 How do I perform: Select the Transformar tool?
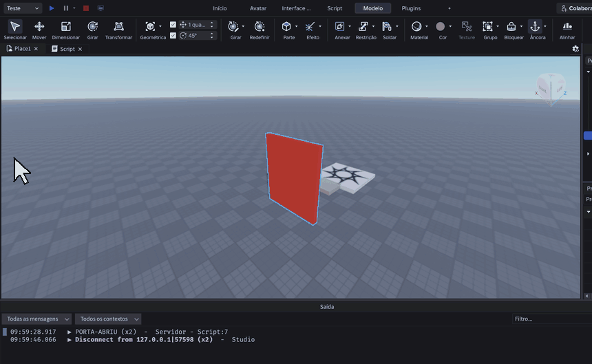coord(118,30)
